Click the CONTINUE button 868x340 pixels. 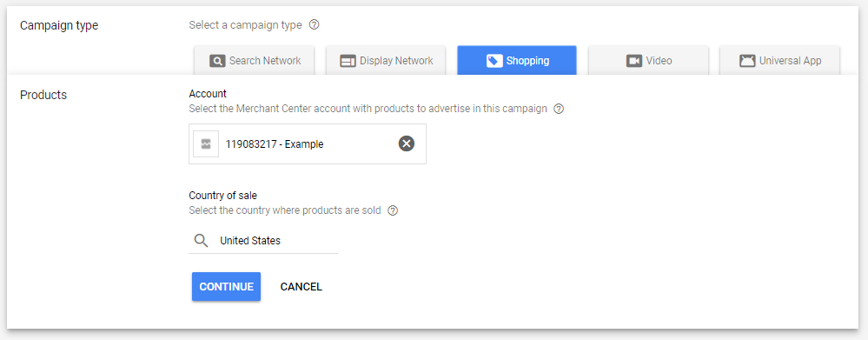point(227,287)
